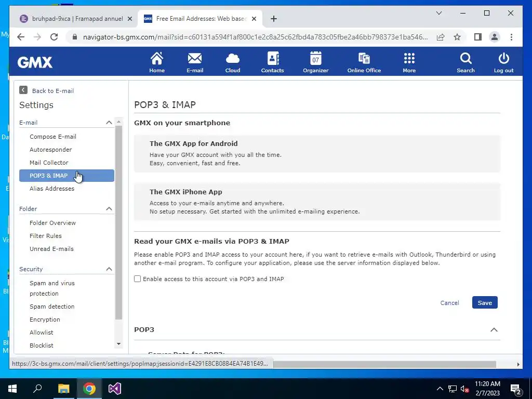This screenshot has height=399, width=532.
Task: Open Windows Start menu
Action: 12,389
